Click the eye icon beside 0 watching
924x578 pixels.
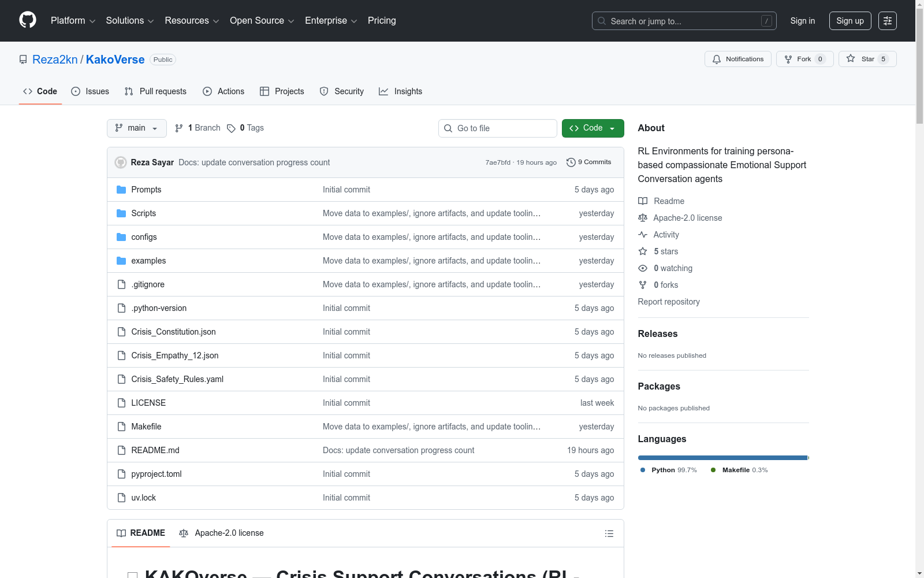pos(643,268)
